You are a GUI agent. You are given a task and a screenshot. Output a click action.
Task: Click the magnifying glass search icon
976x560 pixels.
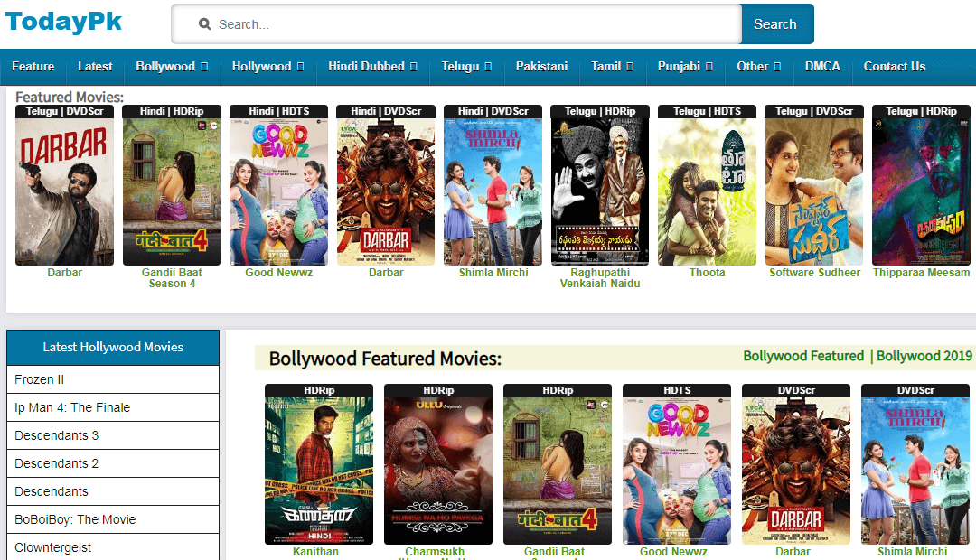(204, 24)
